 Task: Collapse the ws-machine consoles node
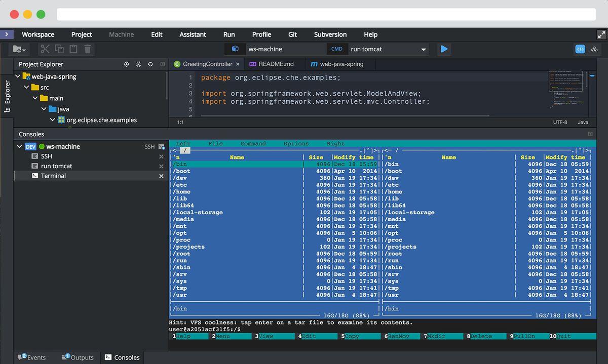[19, 147]
